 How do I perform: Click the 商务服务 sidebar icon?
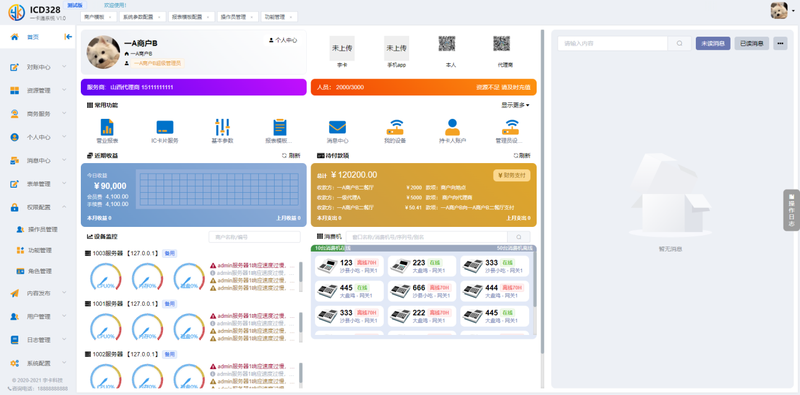tap(15, 114)
